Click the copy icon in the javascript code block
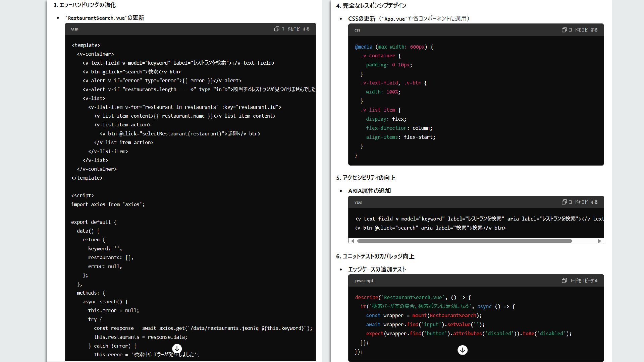Screen dimensions: 644x362 point(564,281)
